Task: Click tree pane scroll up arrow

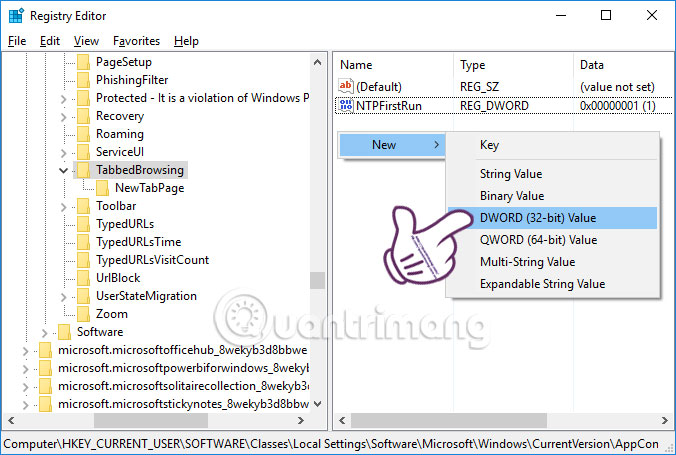Action: click(318, 62)
